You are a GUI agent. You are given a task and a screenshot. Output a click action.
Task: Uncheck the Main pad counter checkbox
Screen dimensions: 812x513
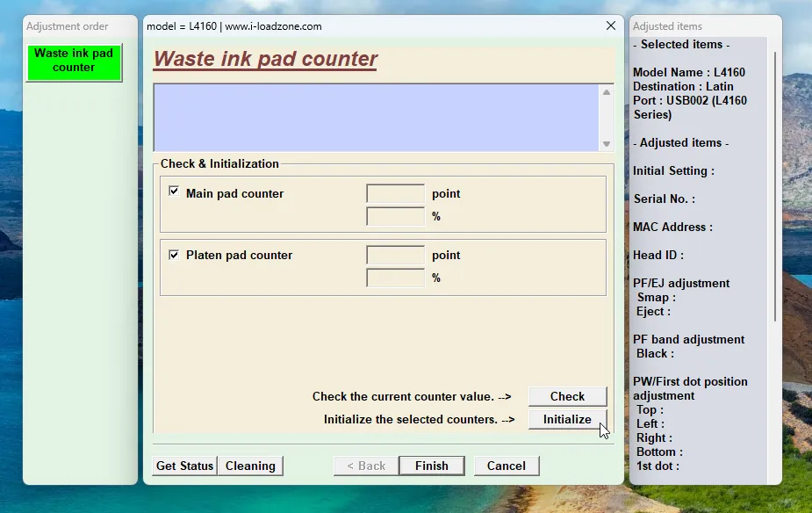point(174,191)
